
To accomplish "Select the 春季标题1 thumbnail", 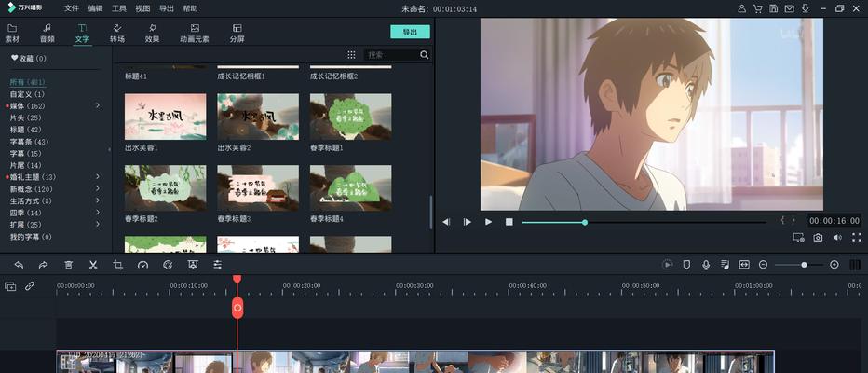I will point(350,117).
